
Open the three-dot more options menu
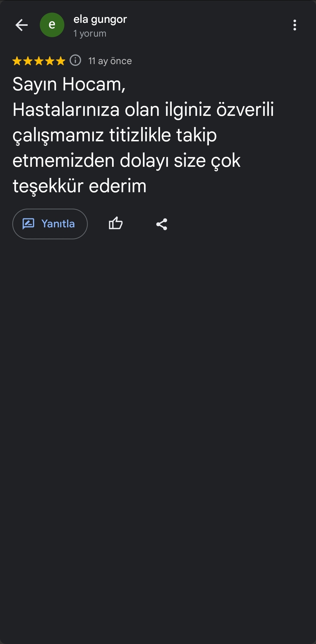(295, 25)
